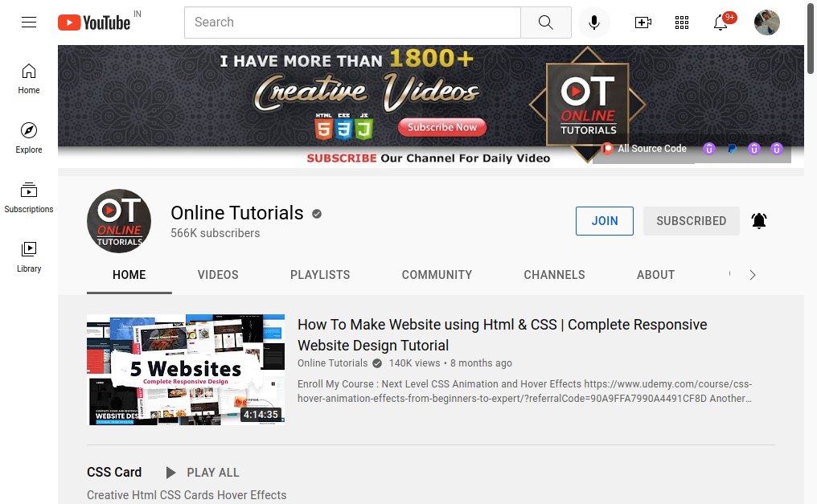Click Creative Html CSS Cards Hover Effects text
The width and height of the screenshot is (817, 504).
click(187, 495)
